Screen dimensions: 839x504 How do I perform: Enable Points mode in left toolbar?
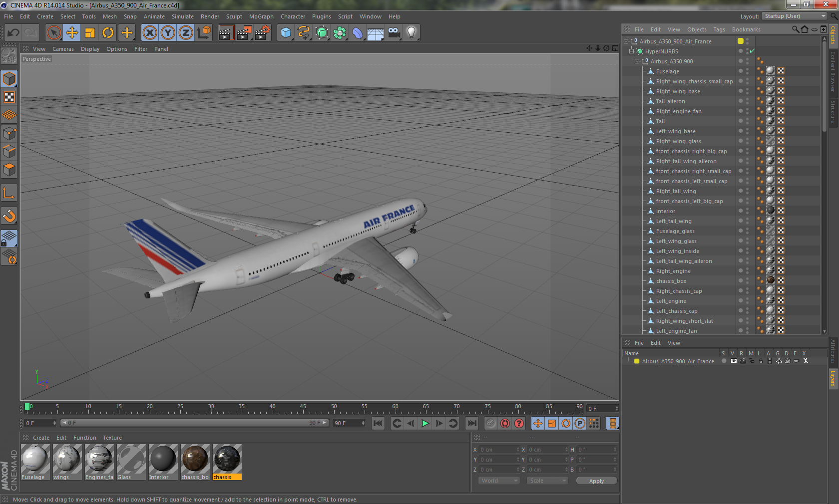(x=9, y=133)
